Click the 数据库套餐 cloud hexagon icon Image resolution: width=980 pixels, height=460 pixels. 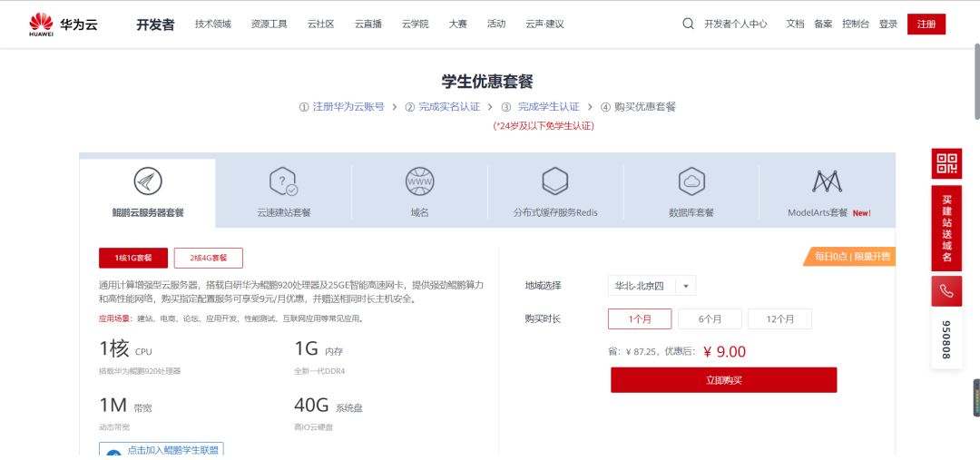[x=691, y=181]
